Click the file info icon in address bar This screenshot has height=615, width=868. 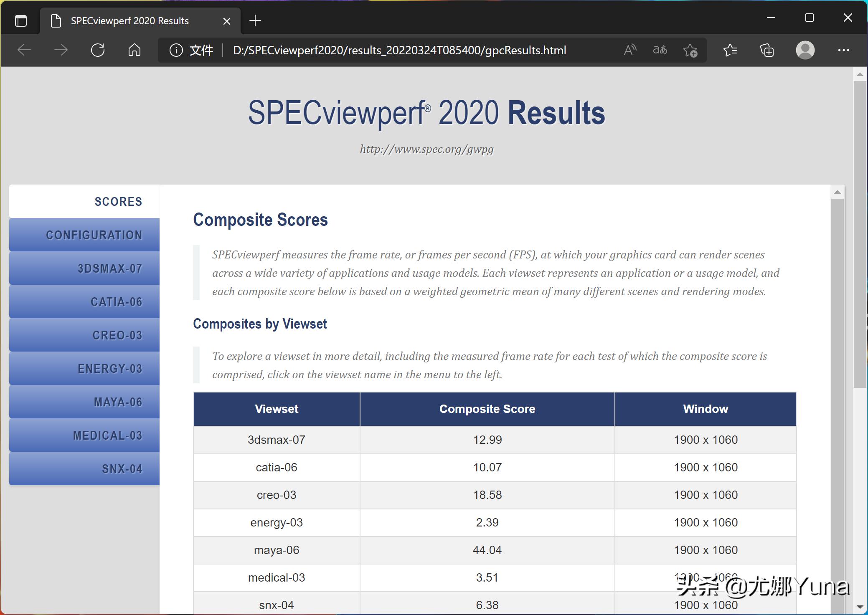[x=176, y=50]
